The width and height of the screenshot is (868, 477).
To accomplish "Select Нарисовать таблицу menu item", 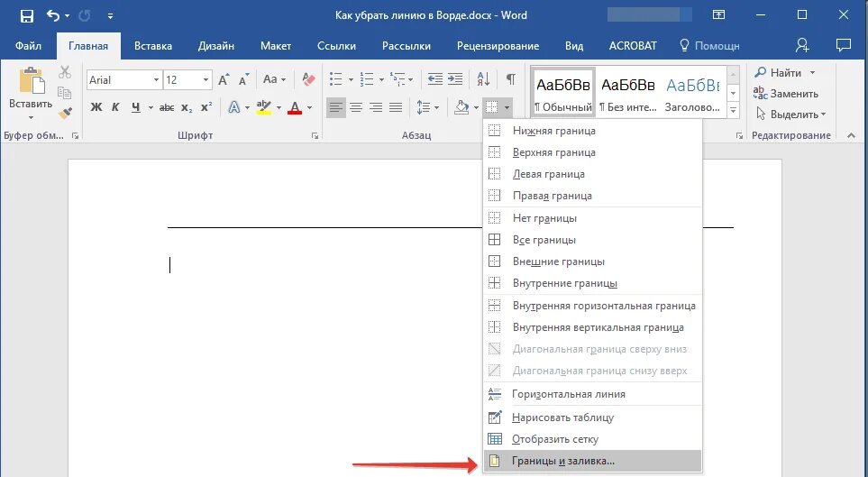I will pyautogui.click(x=592, y=417).
